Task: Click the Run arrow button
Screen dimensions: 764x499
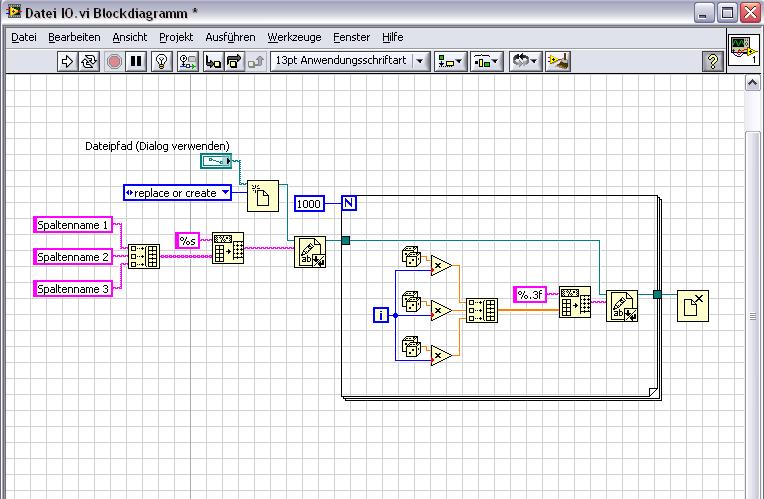Action: 68,61
